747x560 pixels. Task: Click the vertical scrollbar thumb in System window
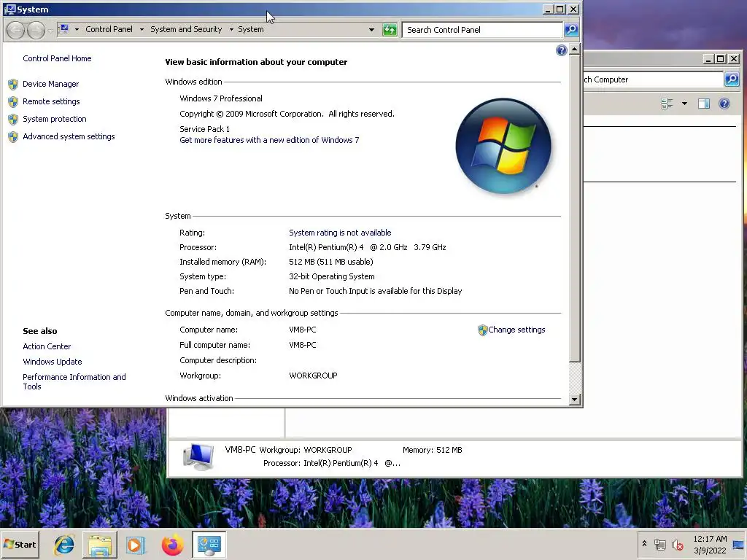(575, 209)
